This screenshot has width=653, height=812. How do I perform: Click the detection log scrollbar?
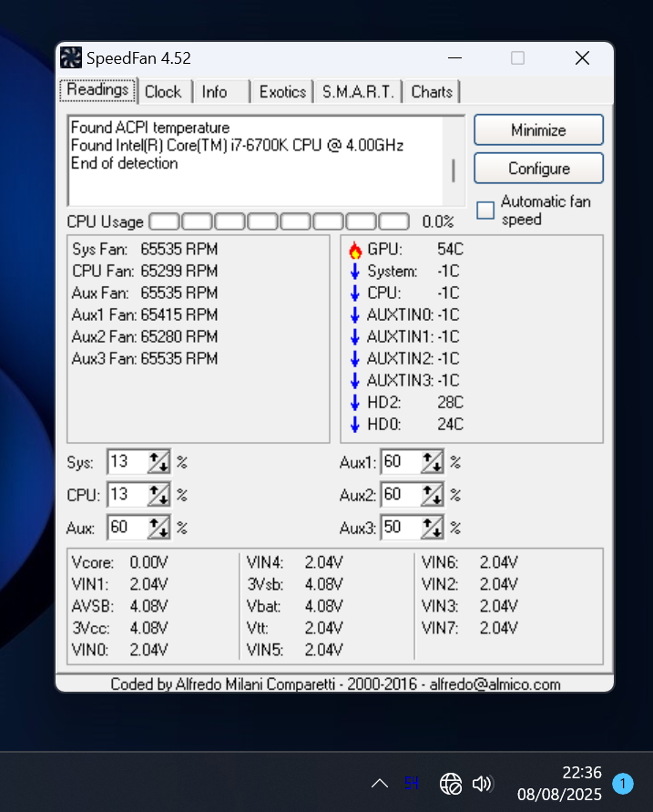point(454,161)
